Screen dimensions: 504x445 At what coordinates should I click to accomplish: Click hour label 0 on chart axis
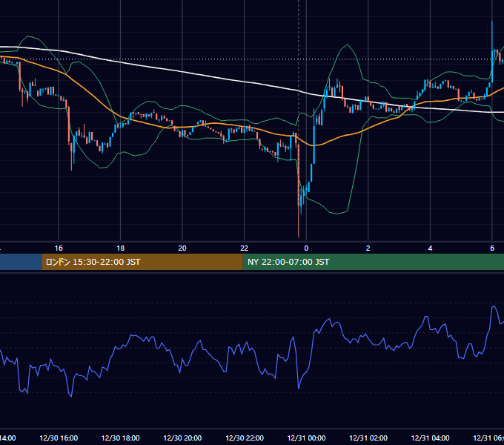point(306,248)
